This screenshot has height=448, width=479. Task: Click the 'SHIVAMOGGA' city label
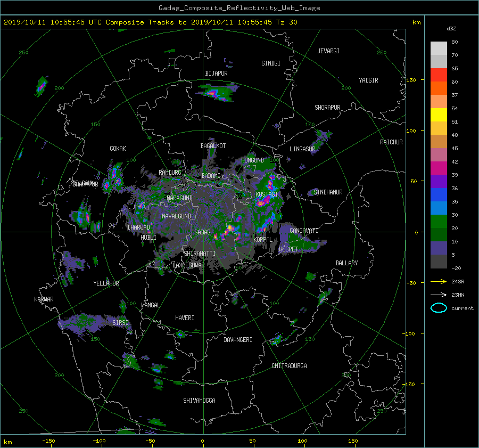(199, 401)
